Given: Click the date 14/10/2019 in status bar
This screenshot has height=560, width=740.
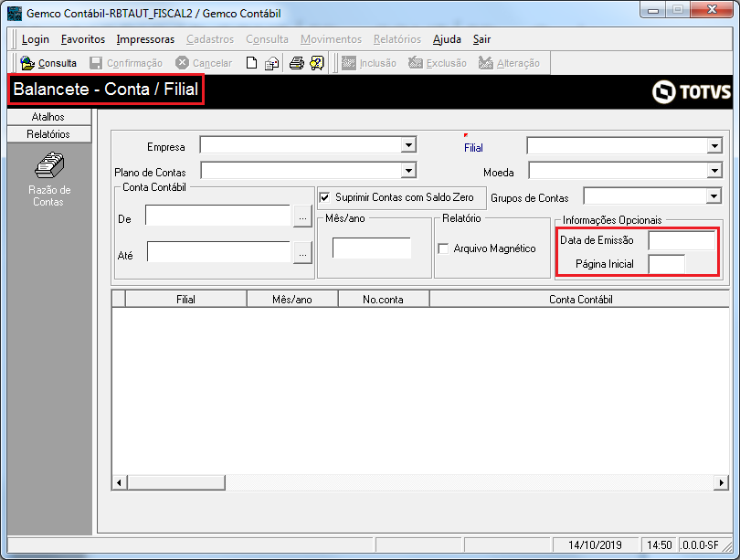Looking at the screenshot, I should click(x=595, y=544).
